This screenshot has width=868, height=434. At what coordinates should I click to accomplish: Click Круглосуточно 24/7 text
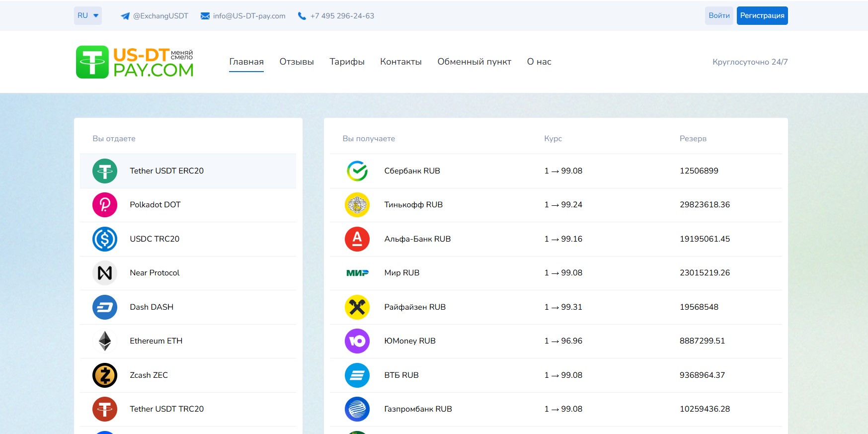pyautogui.click(x=750, y=62)
